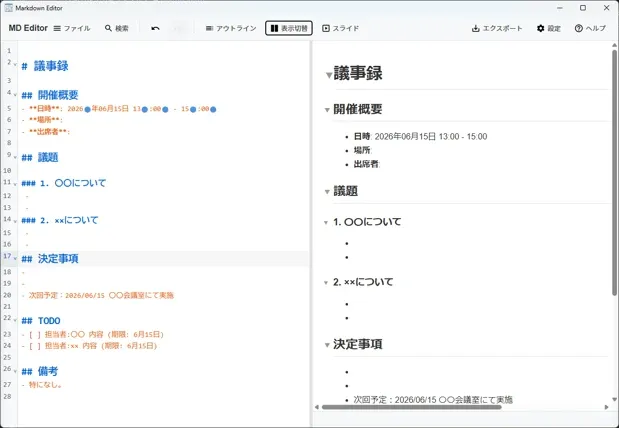619x428 pixels.
Task: Open the ファイル (File) menu
Action: pos(71,29)
